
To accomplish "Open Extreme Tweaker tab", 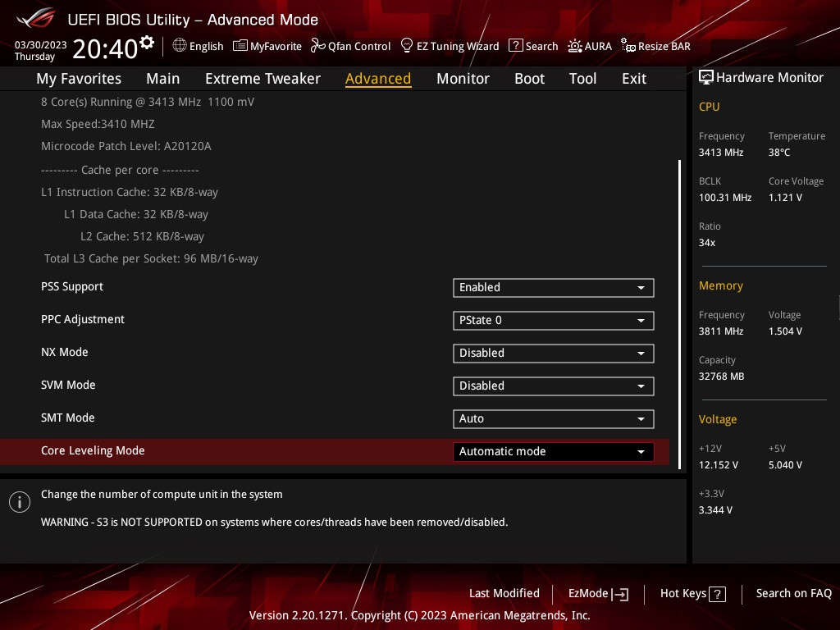I will tap(262, 79).
